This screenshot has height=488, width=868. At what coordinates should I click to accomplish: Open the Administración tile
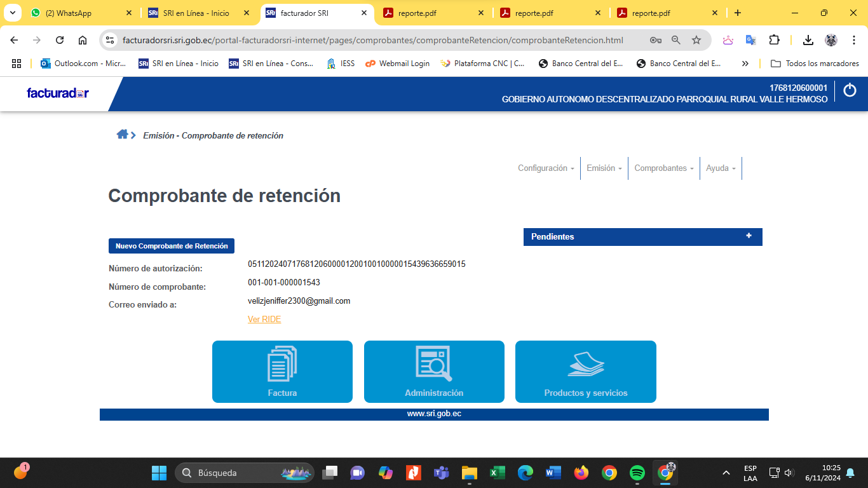(x=434, y=372)
